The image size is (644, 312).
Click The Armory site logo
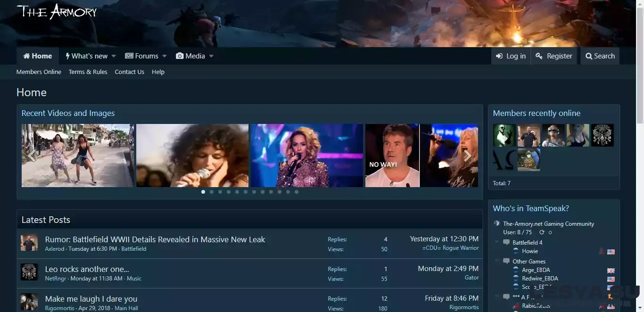pos(57,11)
